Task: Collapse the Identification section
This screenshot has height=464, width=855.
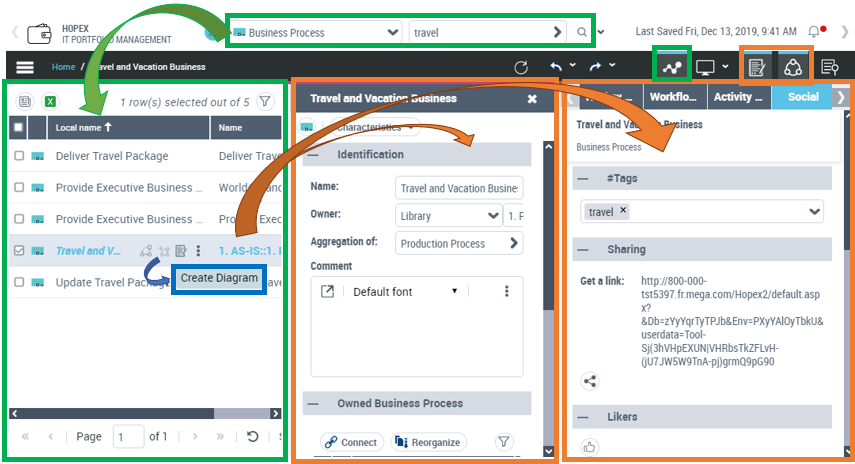Action: [314, 155]
